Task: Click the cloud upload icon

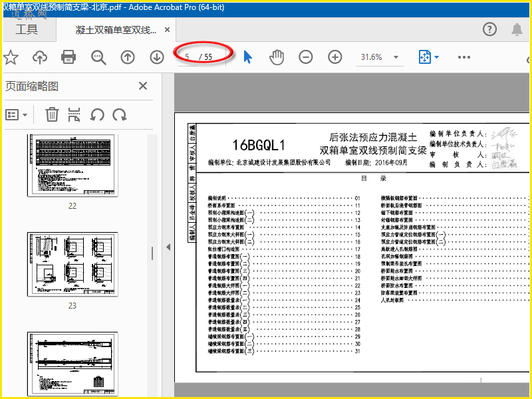Action: (40, 57)
